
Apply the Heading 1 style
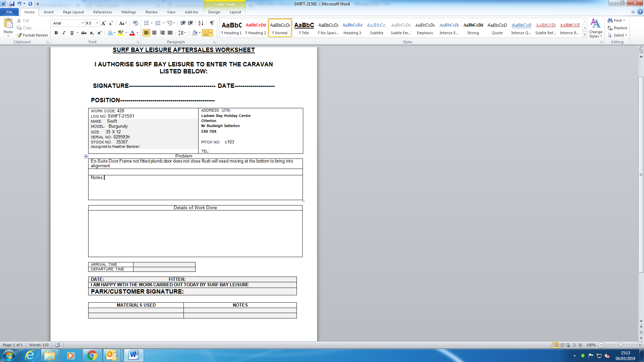pos(231,28)
